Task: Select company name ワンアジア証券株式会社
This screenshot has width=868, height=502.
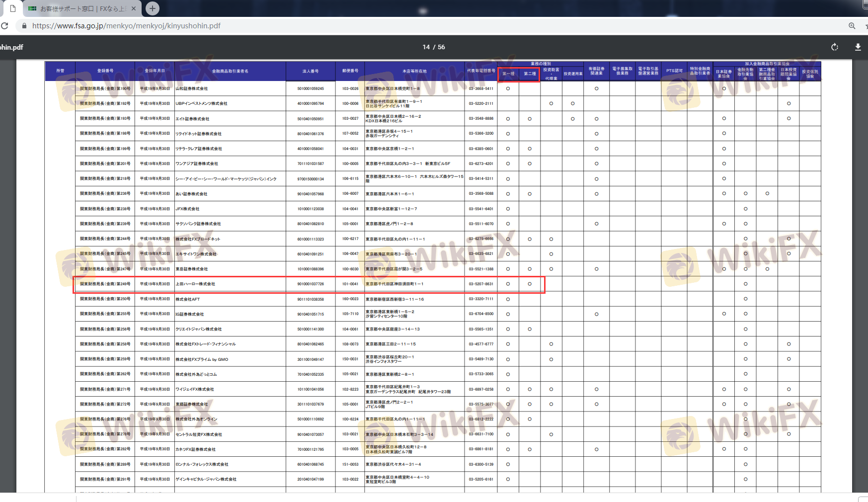Action: (197, 164)
